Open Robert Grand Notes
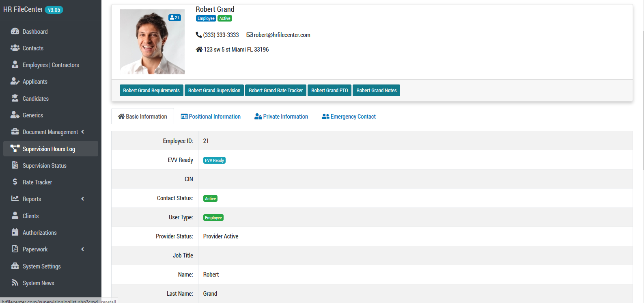 (376, 91)
